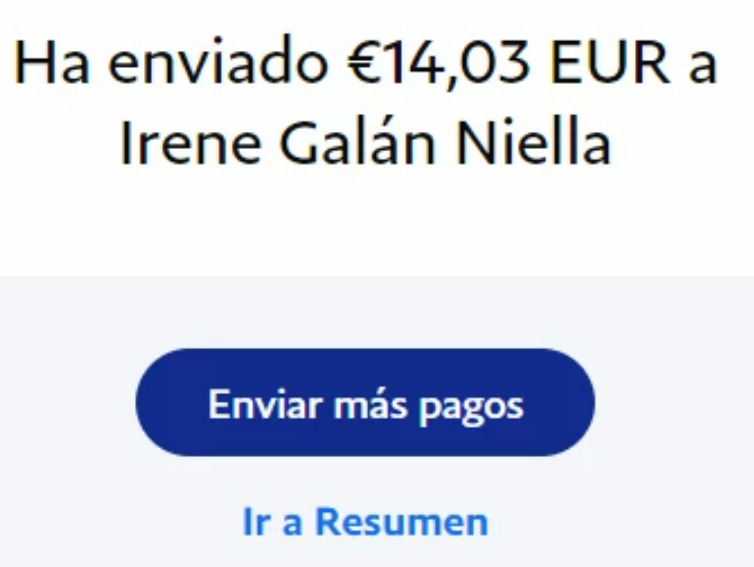Open the Ir a Resumen link

click(365, 522)
